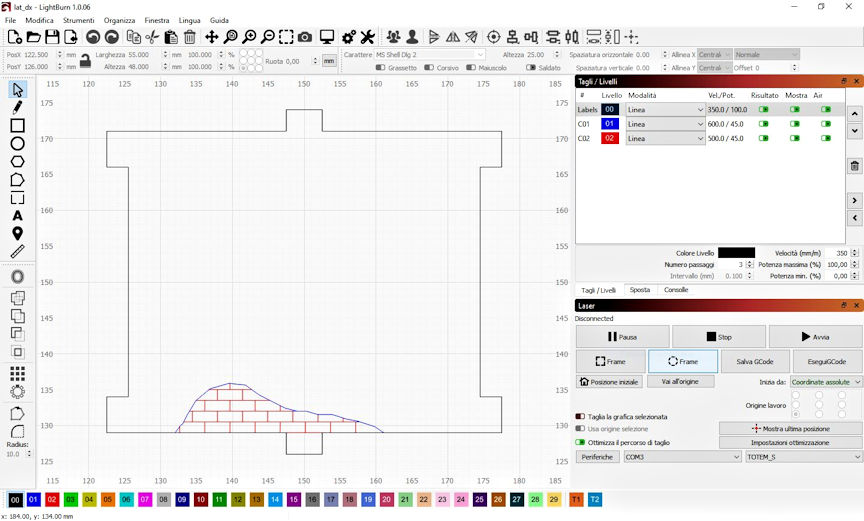
Task: Click the Grid Array tool icon
Action: click(17, 373)
